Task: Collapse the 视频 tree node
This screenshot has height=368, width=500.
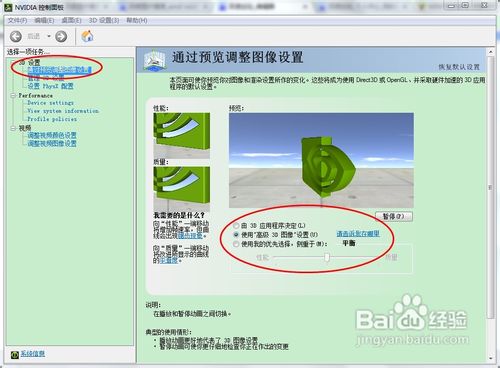Action: point(14,128)
